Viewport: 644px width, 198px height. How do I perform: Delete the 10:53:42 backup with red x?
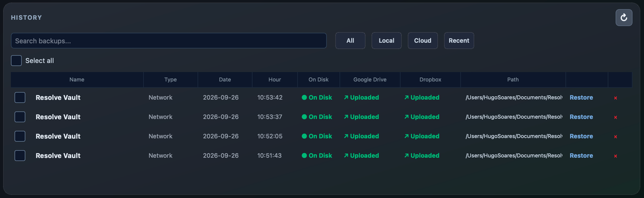coord(615,98)
